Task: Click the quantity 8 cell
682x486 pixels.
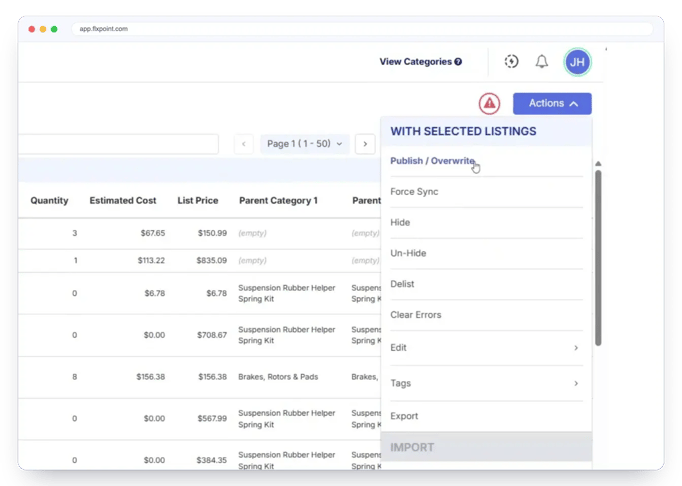Action: 75,377
